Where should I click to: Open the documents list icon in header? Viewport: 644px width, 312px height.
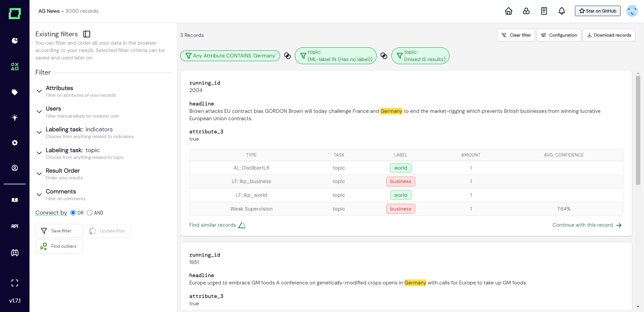coord(544,11)
